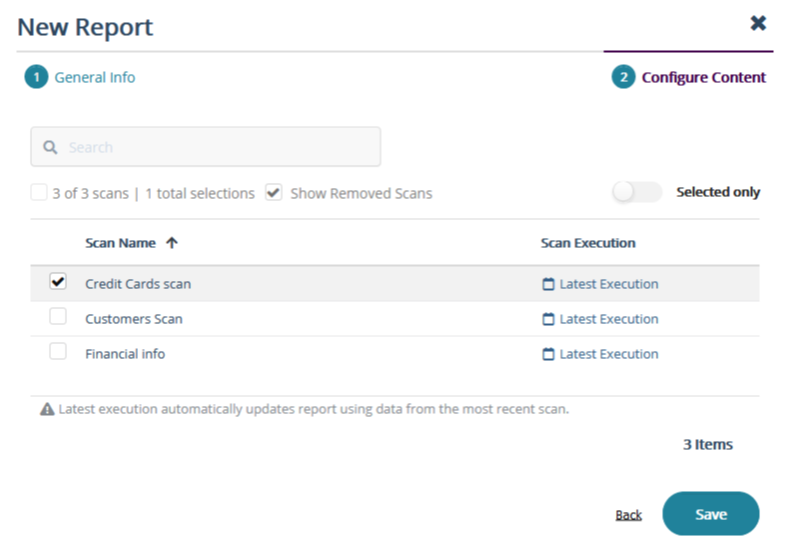
Task: Click calendar icon for Financial info
Action: click(548, 354)
